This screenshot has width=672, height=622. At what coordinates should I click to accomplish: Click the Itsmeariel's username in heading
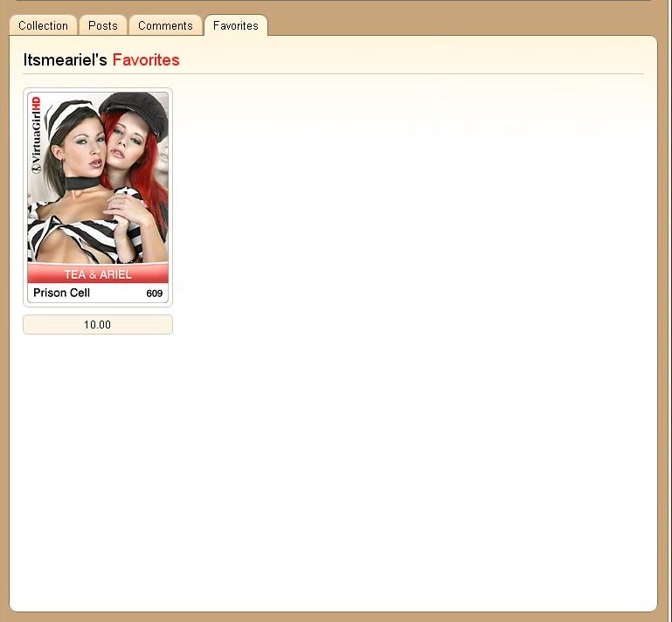pyautogui.click(x=66, y=60)
